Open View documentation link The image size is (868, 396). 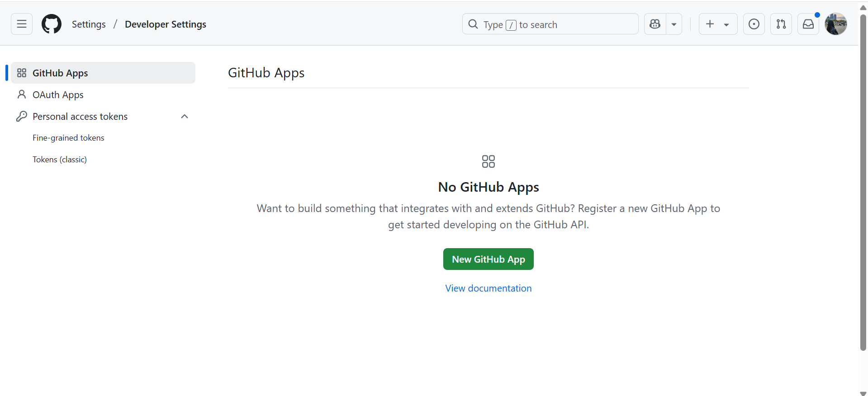click(489, 288)
